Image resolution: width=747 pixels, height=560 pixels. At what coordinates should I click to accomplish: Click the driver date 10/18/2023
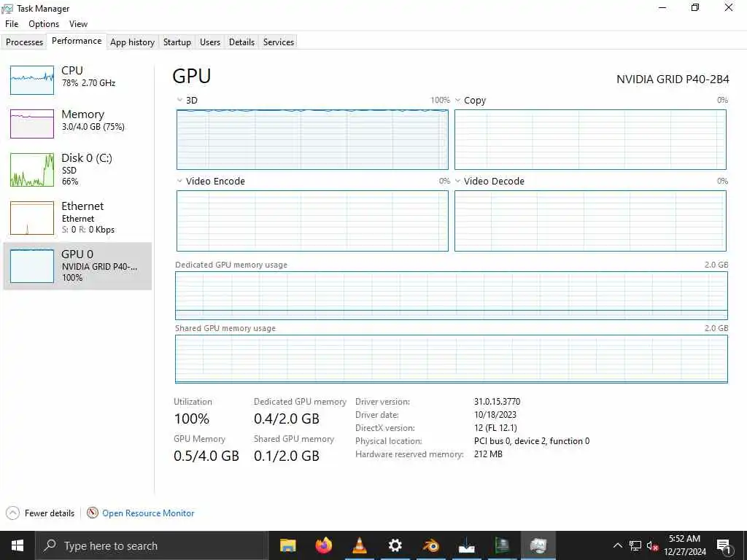495,415
